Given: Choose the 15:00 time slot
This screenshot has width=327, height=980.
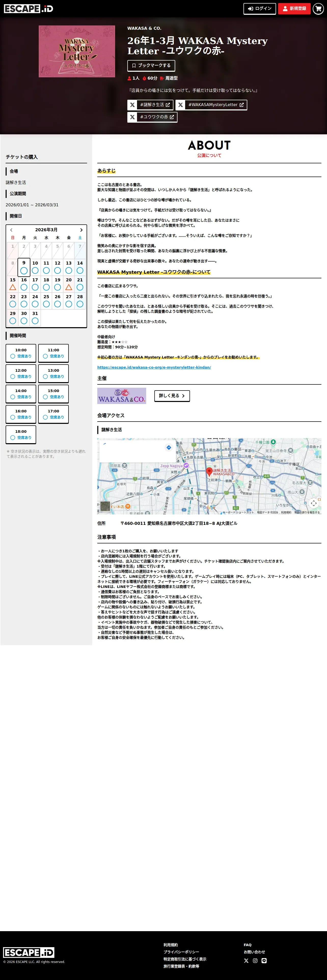Looking at the screenshot, I should (x=53, y=394).
